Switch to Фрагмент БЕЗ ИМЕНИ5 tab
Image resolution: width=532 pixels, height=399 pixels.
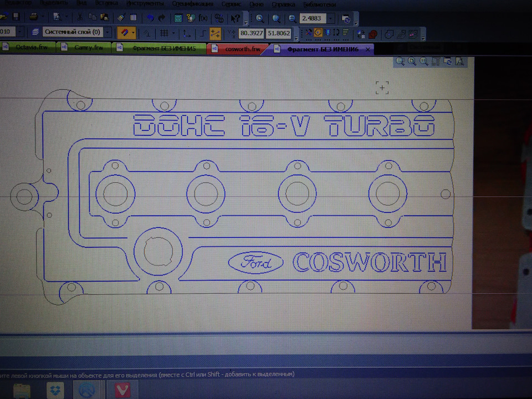click(x=159, y=48)
